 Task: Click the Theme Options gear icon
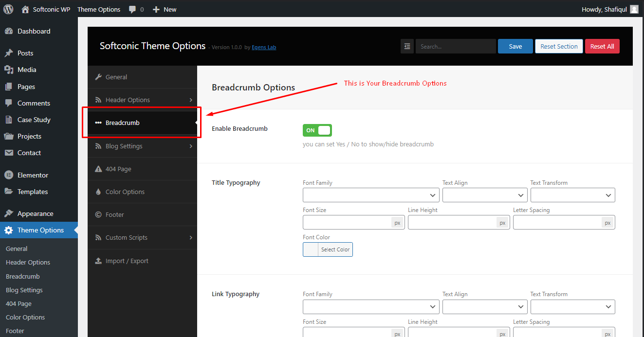9,230
